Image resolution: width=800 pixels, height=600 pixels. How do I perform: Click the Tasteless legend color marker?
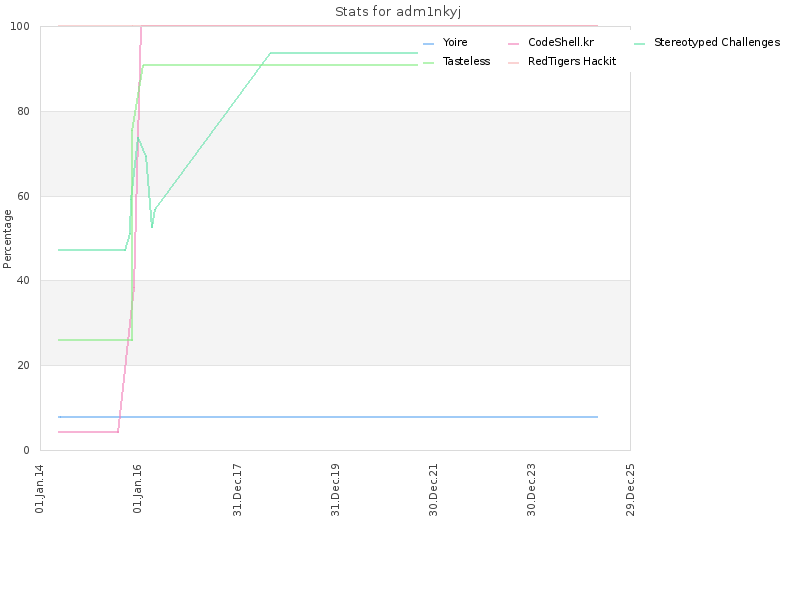pos(429,63)
